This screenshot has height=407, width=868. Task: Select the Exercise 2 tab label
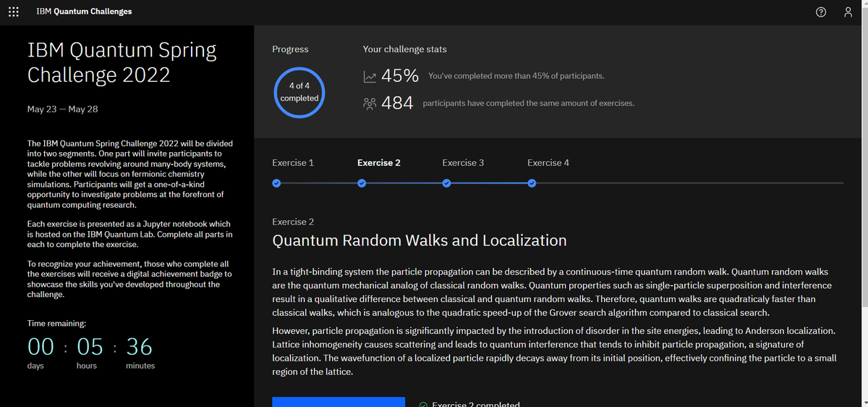click(x=379, y=163)
